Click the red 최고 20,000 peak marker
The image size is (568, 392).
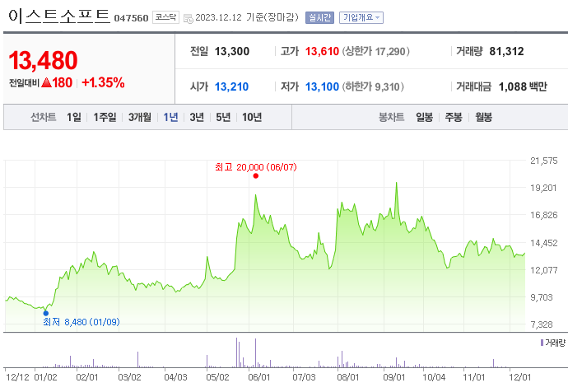(256, 175)
